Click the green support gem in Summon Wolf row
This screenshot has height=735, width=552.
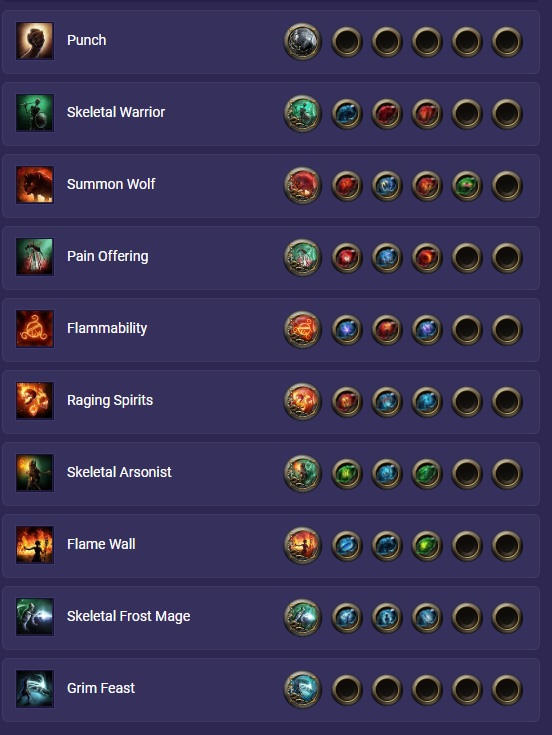point(467,186)
